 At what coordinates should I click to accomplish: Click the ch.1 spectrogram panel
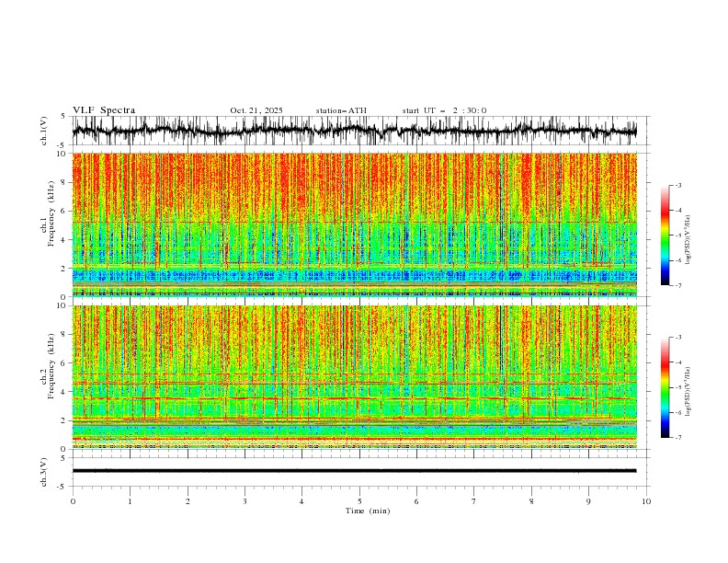(354, 224)
